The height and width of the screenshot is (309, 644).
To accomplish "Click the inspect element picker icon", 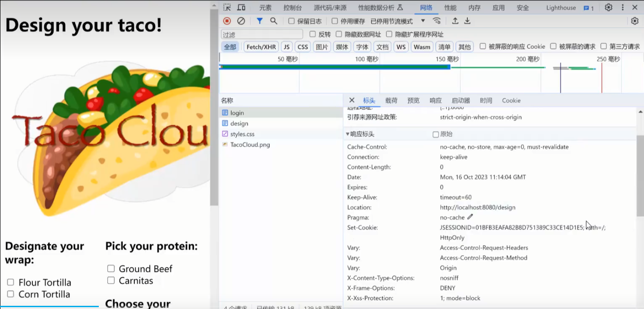I will coord(227,7).
